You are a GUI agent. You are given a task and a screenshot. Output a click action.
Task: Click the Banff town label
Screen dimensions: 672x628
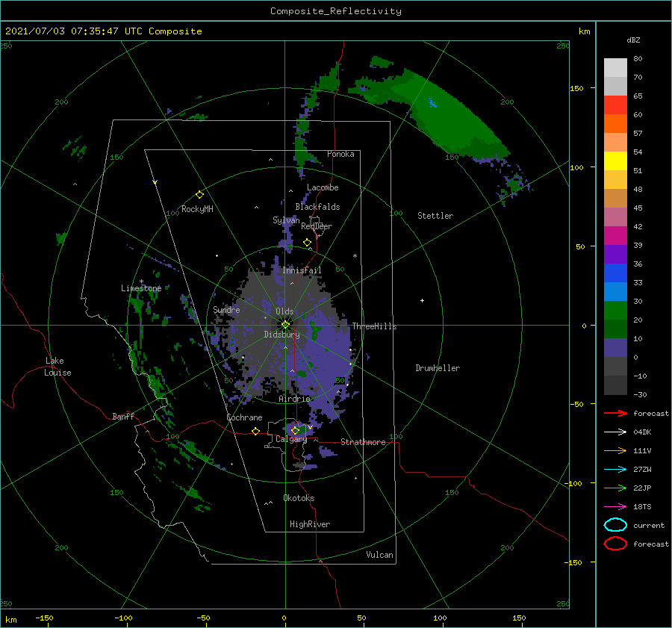[x=123, y=416]
